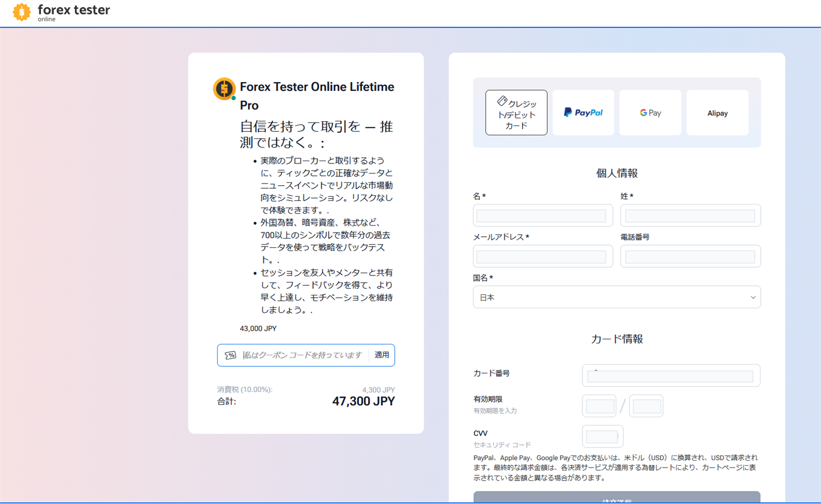Click the expiry year field
Viewport: 821px width, 504px height.
pyautogui.click(x=646, y=406)
